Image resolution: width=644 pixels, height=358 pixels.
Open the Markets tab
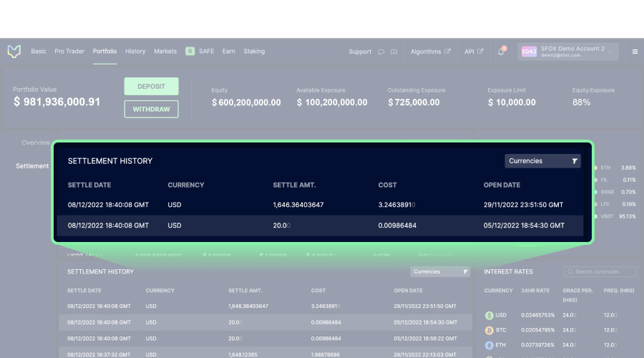[165, 52]
